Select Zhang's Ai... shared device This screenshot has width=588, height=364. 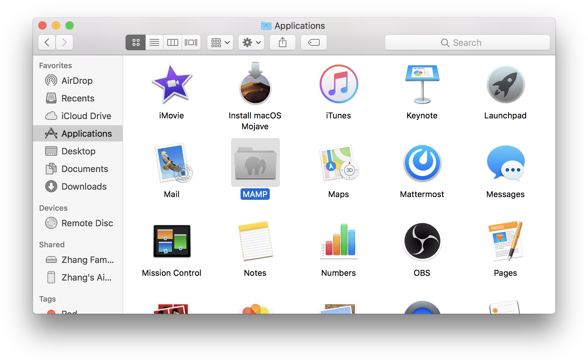click(x=78, y=277)
